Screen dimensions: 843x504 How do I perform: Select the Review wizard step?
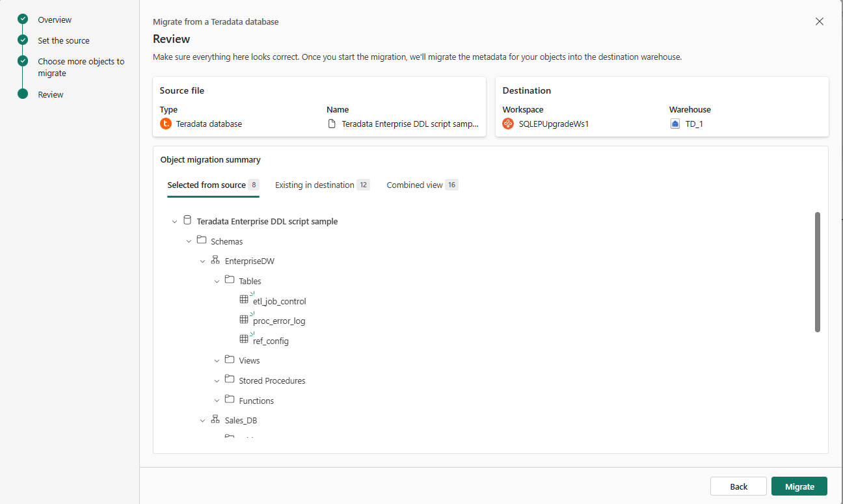51,95
